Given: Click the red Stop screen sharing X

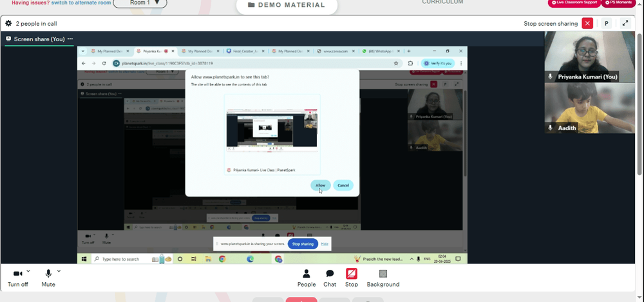Looking at the screenshot, I should coord(588,23).
